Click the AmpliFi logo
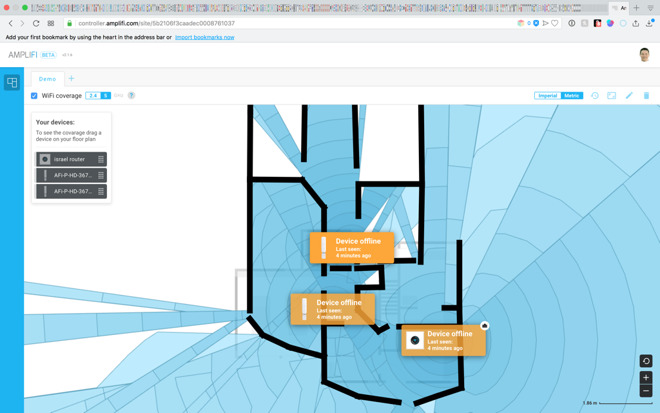This screenshot has width=660, height=413. coord(23,55)
